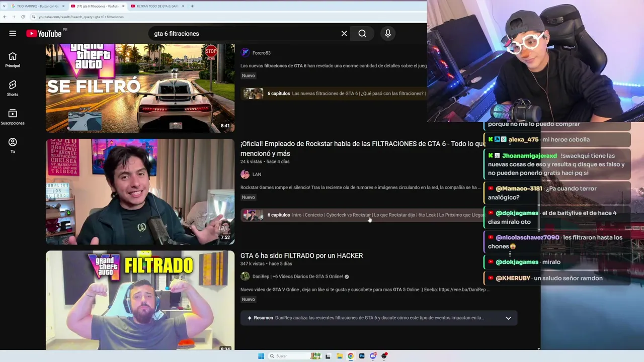Click the Nuevo badge under DaniRep video
The height and width of the screenshot is (362, 644).
click(x=249, y=300)
